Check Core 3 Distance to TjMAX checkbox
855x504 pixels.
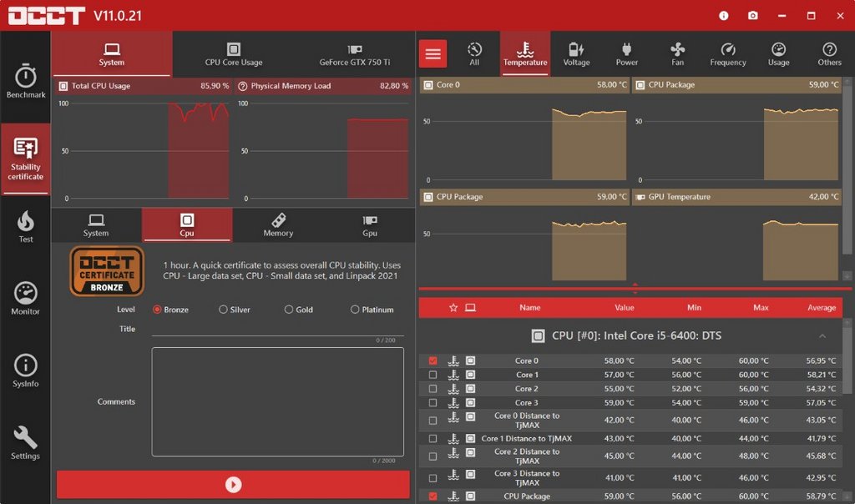click(x=433, y=478)
